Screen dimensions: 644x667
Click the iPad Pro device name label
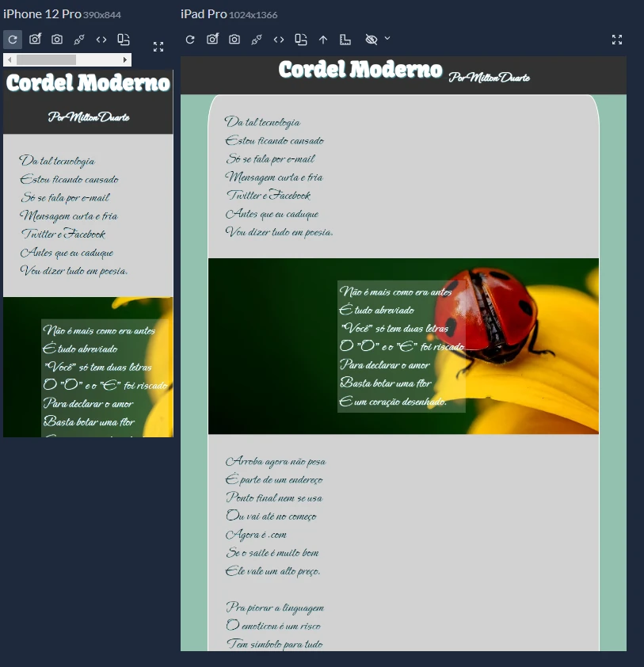point(203,14)
